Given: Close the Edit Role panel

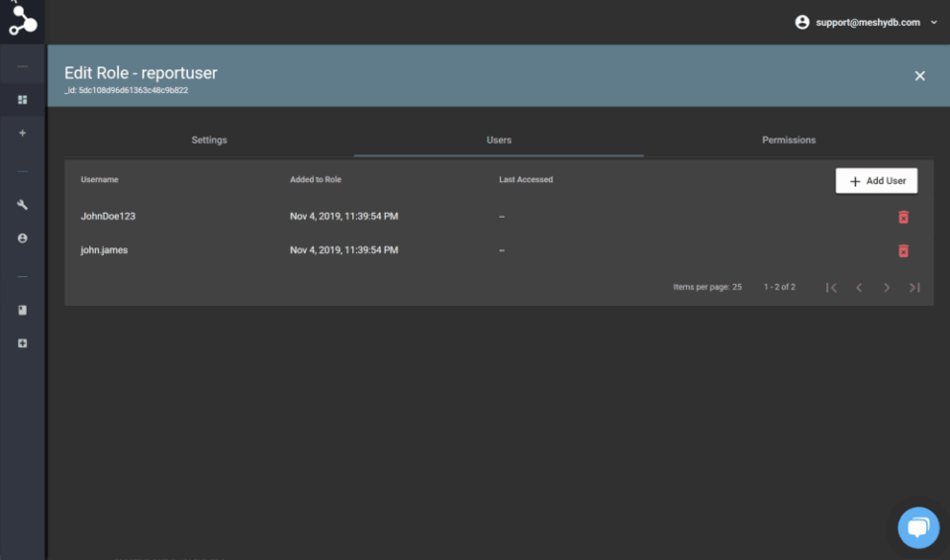Looking at the screenshot, I should [919, 76].
